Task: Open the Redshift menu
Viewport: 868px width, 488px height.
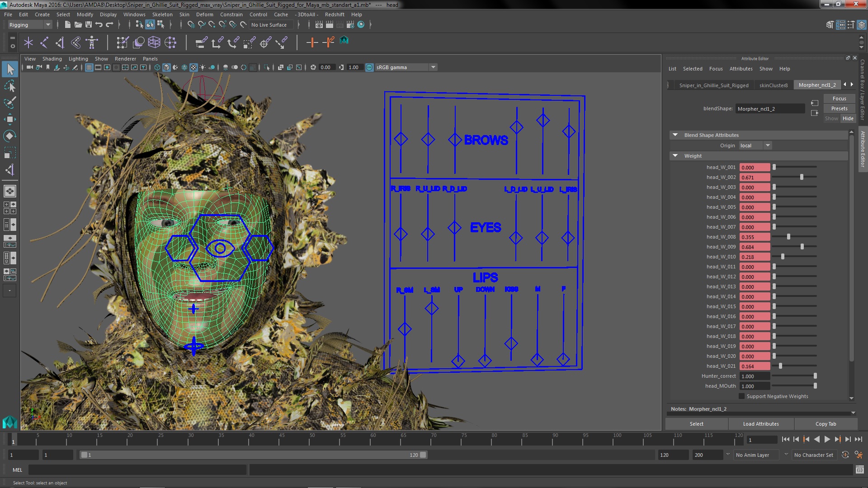Action: click(x=335, y=14)
